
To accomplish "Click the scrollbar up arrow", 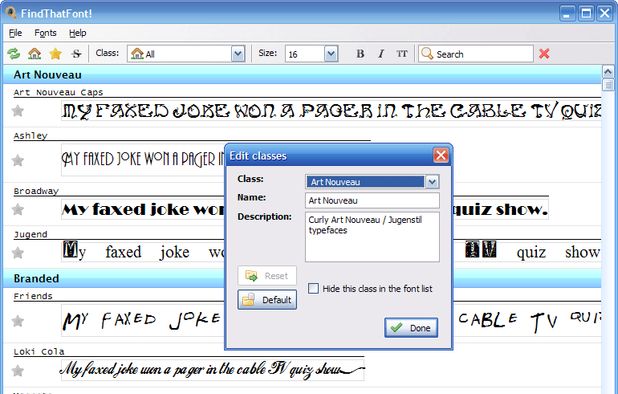I will (608, 72).
